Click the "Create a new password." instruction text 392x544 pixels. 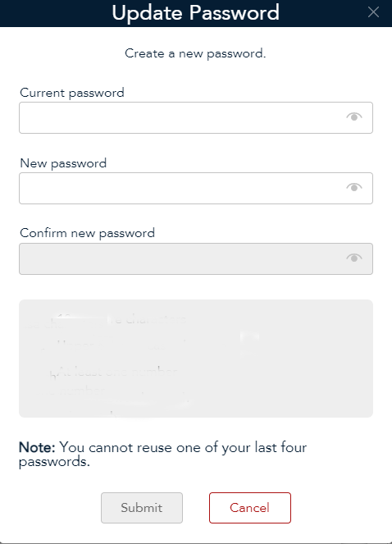[195, 54]
